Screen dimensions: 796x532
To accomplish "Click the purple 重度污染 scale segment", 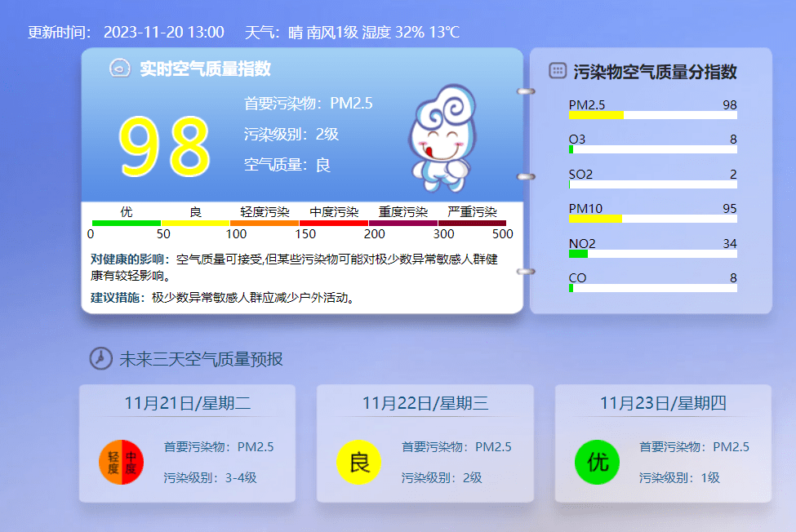I will 403,223.
